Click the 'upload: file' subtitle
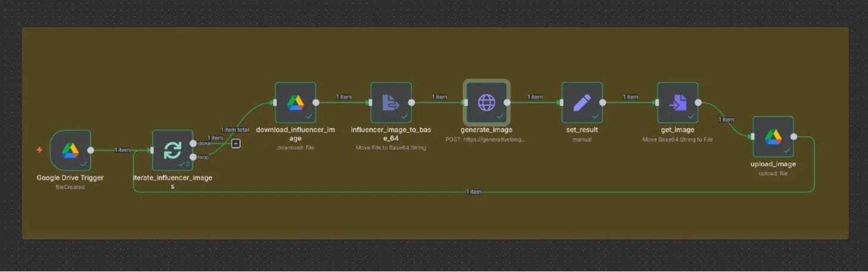This screenshot has height=272, width=868. coord(773,174)
